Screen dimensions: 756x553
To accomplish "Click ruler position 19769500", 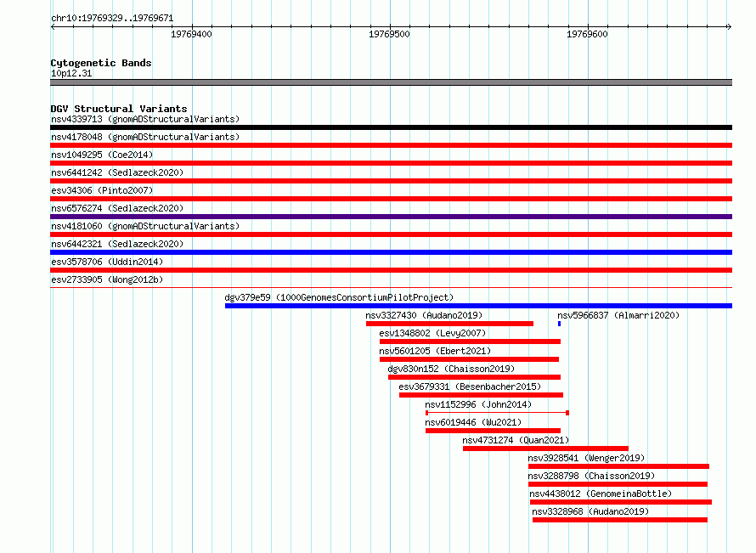I will coord(389,34).
